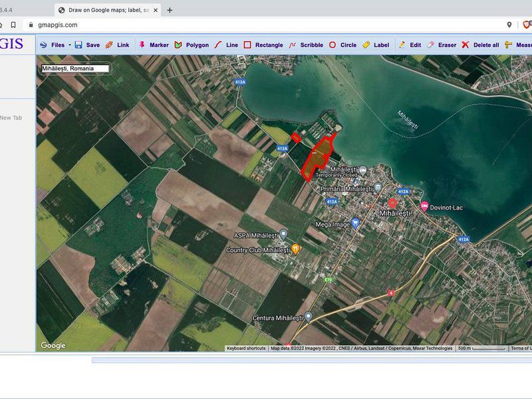
Task: Pick the Circle drawing tool
Action: [332, 45]
